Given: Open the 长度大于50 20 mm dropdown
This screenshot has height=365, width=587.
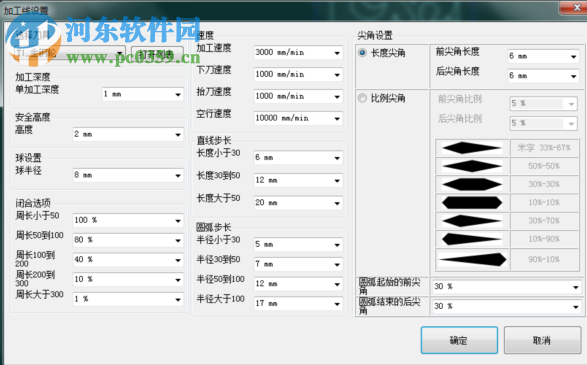Looking at the screenshot, I should 298,203.
